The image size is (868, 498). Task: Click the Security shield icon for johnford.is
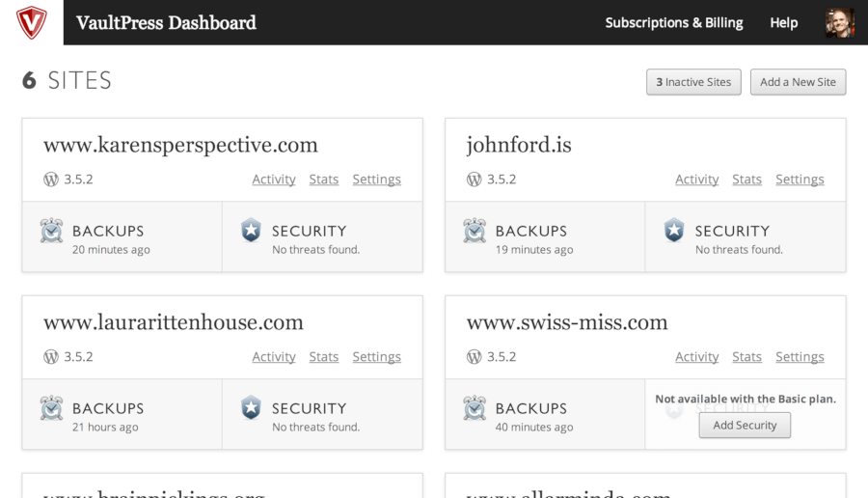coord(674,231)
